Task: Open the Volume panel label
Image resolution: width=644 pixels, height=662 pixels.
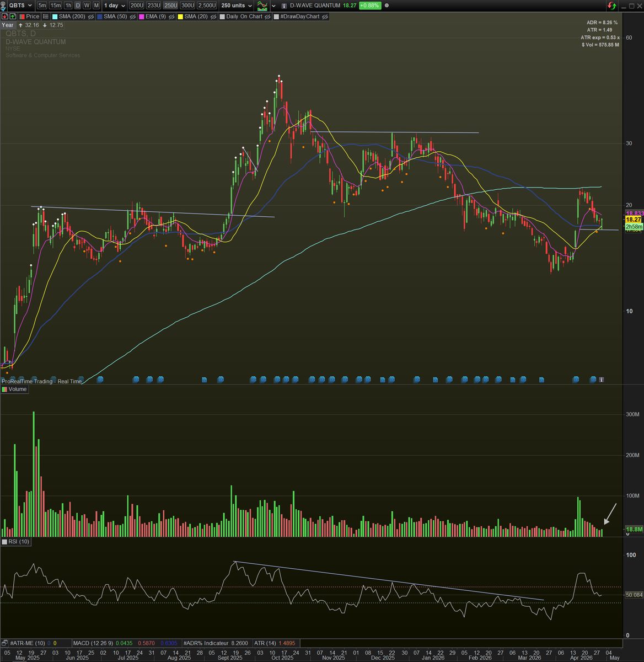Action: [18, 389]
